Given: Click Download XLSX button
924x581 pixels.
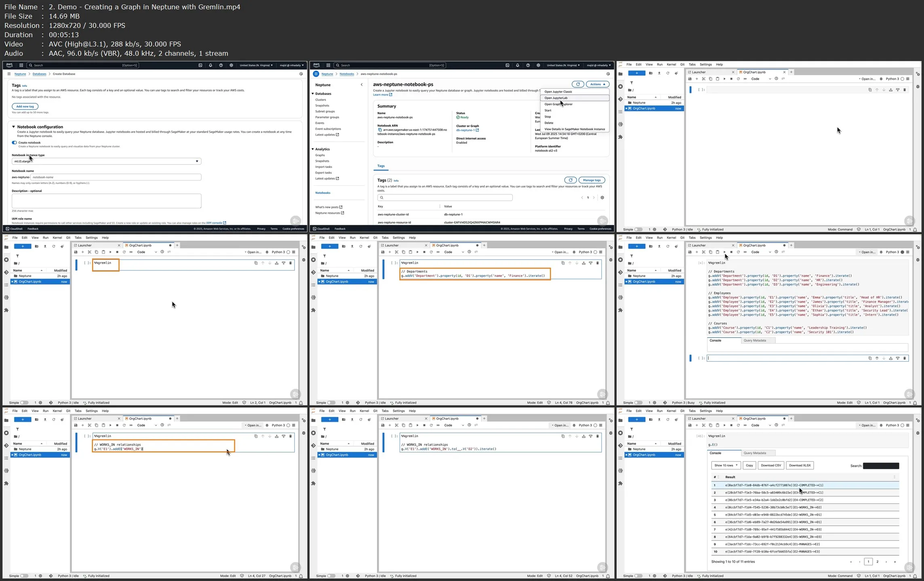Looking at the screenshot, I should [800, 466].
